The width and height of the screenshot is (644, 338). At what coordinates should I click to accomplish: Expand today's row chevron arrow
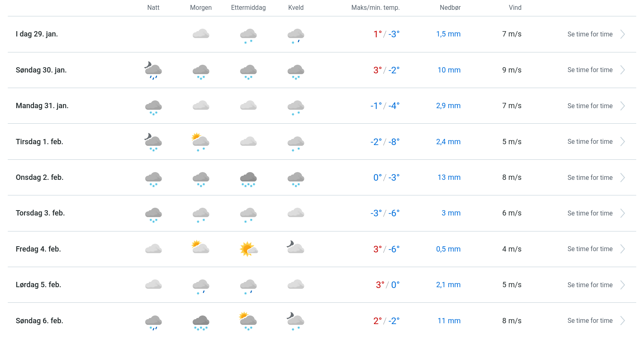622,34
